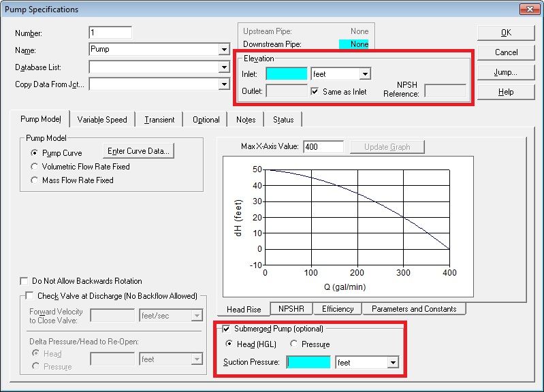The width and height of the screenshot is (544, 392).
Task: Open the Database List dropdown
Action: click(224, 67)
